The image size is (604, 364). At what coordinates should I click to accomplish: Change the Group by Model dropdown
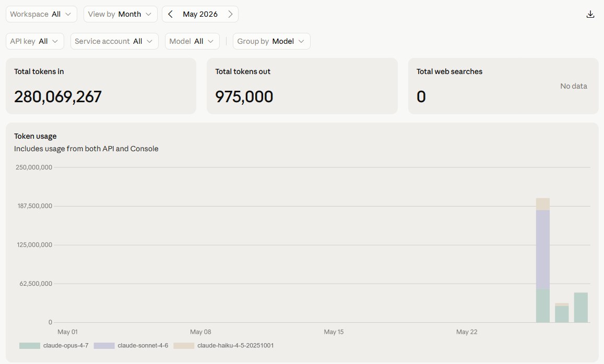(x=271, y=41)
